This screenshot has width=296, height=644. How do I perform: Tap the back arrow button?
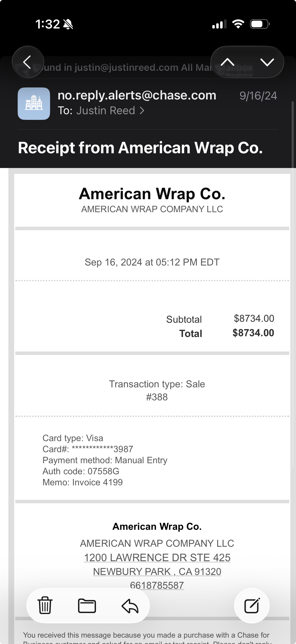[27, 62]
